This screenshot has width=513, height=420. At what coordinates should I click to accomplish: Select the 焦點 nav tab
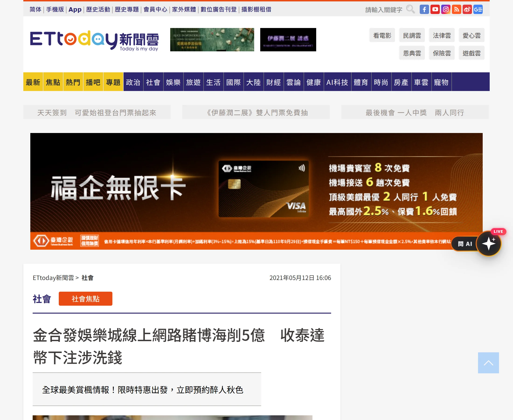[53, 82]
